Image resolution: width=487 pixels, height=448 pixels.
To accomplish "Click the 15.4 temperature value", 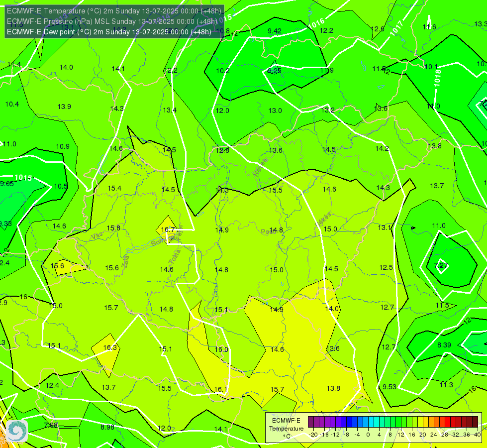I will click(114, 188).
